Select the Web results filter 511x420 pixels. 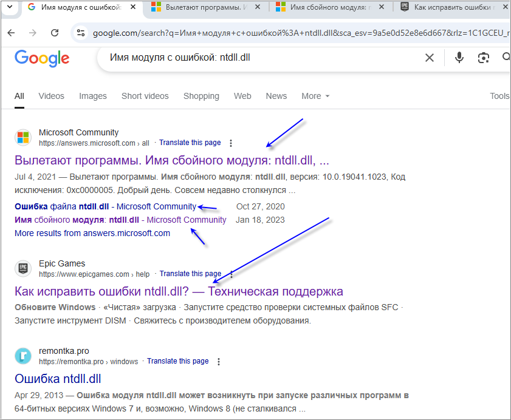(x=242, y=96)
